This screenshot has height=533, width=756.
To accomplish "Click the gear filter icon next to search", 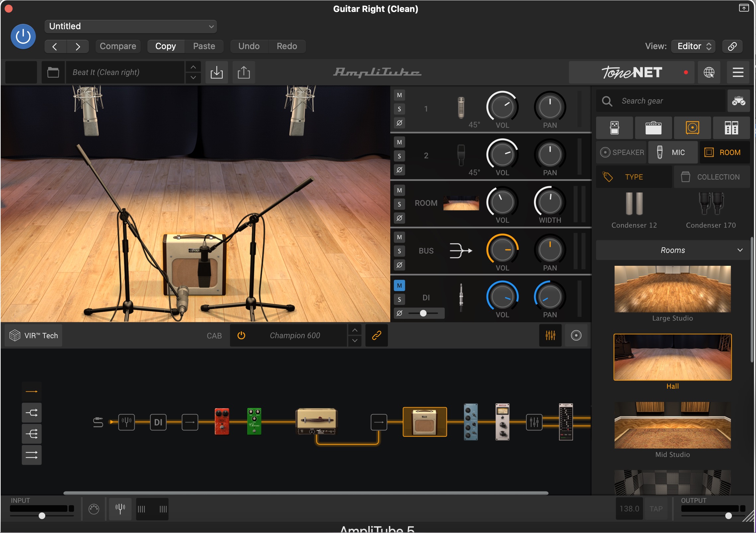I will coord(738,101).
